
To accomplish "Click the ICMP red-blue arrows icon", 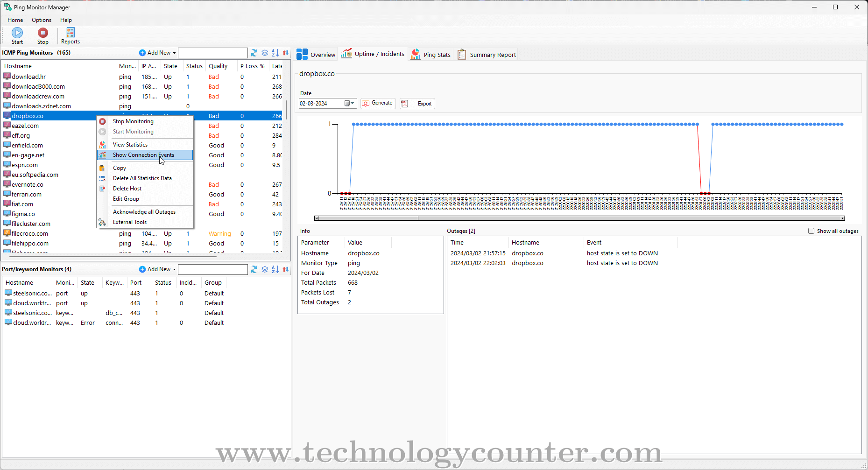I will pos(286,53).
